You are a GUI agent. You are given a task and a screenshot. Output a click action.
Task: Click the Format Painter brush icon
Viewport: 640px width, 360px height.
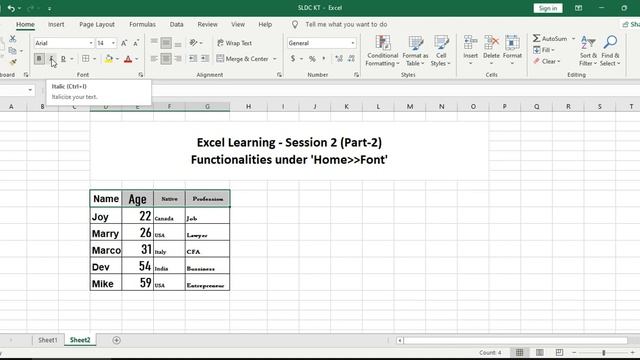point(13,62)
